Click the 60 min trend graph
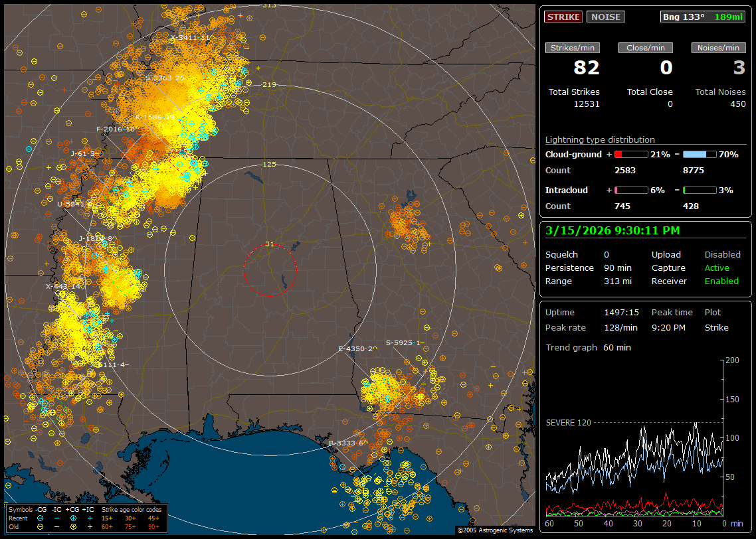This screenshot has height=539, width=756. point(634,438)
